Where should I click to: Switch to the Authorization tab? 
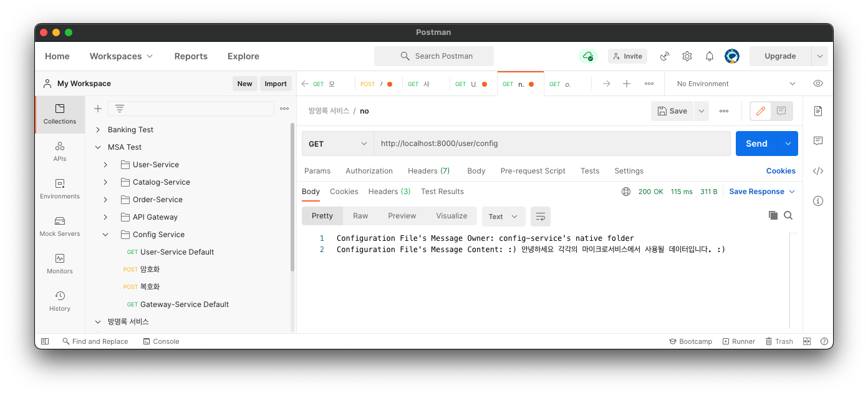point(369,171)
